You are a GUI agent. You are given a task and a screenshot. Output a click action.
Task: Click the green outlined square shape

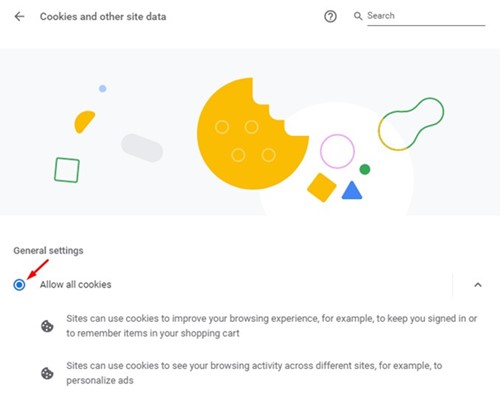(67, 170)
